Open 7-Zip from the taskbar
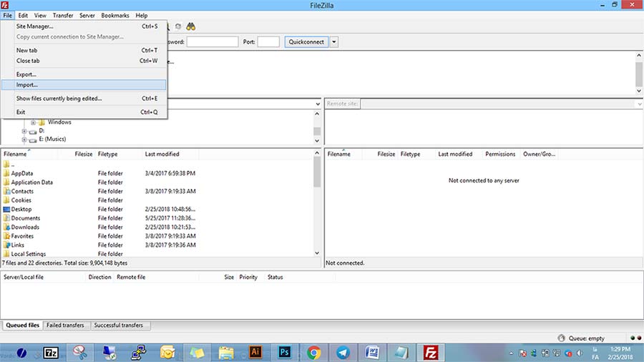Image resolution: width=644 pixels, height=362 pixels. pos(51,353)
